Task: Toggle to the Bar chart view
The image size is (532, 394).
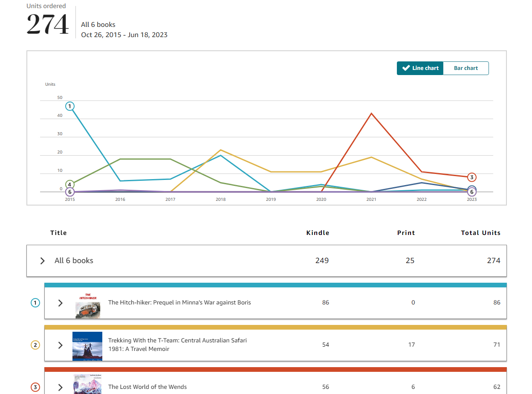Action: [465, 68]
